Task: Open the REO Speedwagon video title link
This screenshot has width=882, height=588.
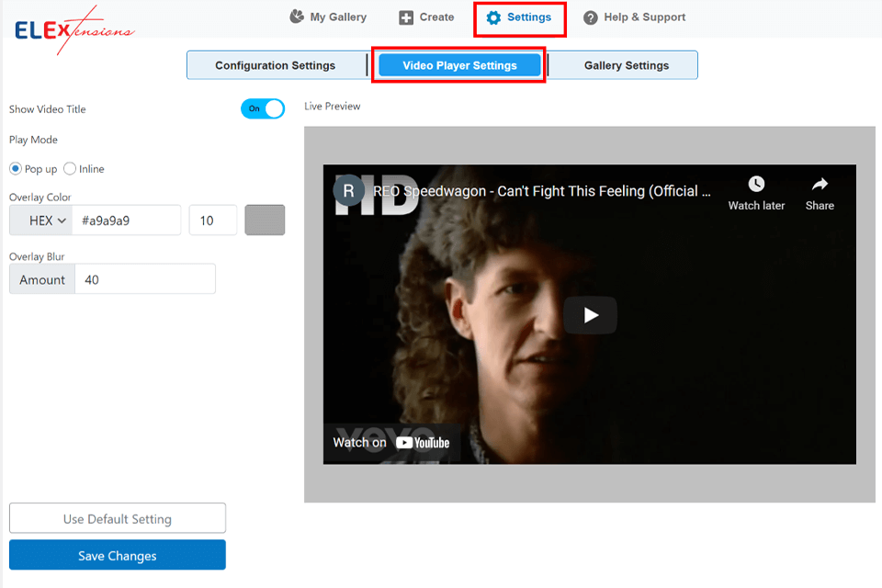Action: 542,191
